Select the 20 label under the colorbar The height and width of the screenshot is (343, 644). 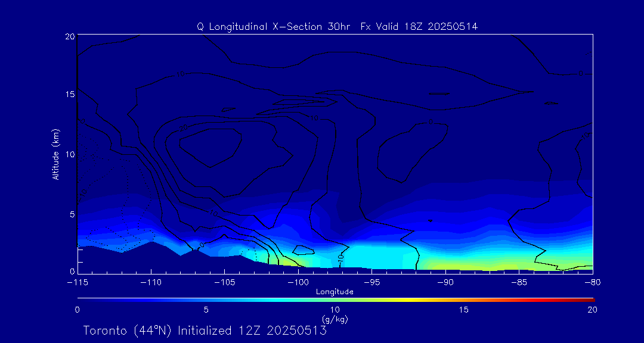[592, 310]
